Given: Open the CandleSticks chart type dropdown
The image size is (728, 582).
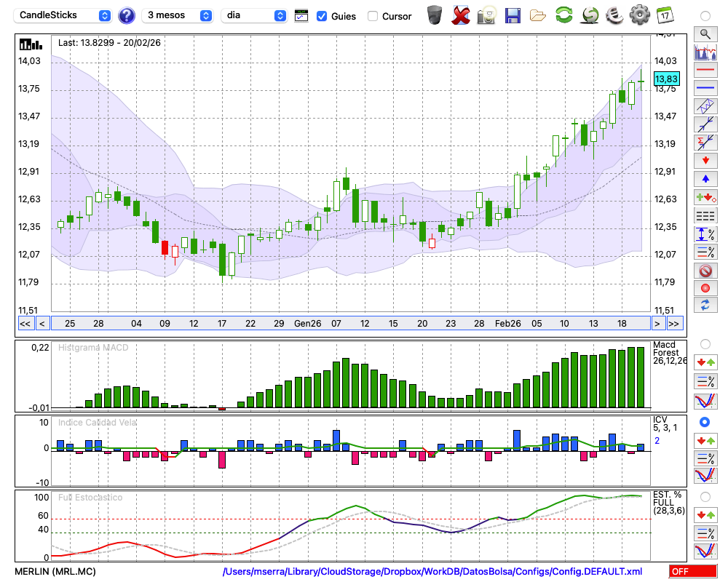Looking at the screenshot, I should pyautogui.click(x=63, y=15).
